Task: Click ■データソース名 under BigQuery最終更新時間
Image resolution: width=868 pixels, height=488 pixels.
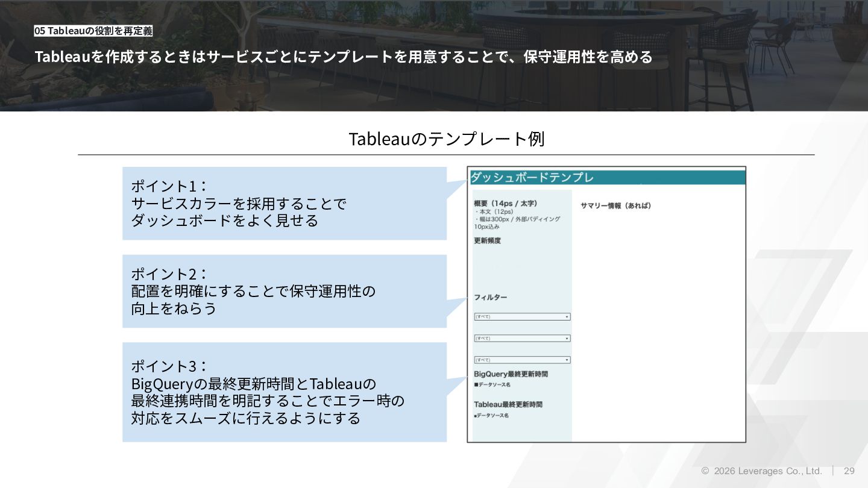Action: point(492,384)
